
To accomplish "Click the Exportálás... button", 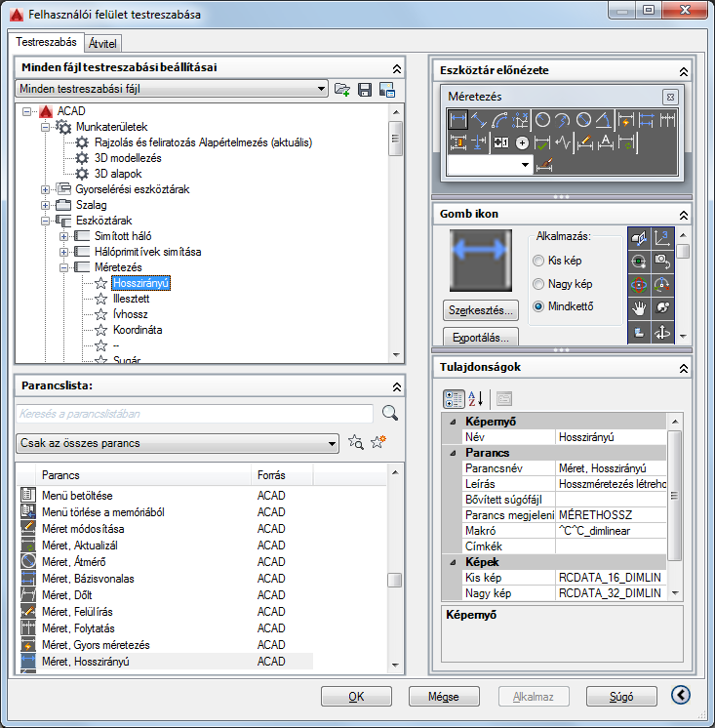I will [481, 337].
